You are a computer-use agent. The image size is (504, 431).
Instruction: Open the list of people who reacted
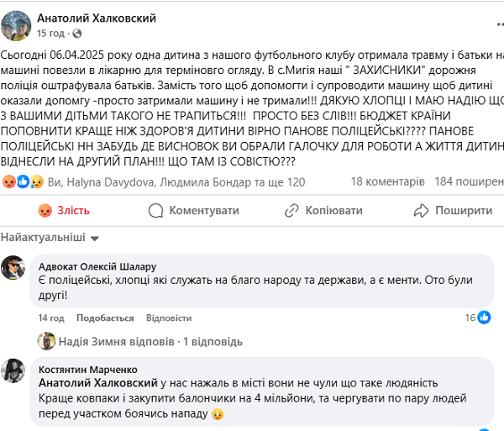pyautogui.click(x=176, y=182)
